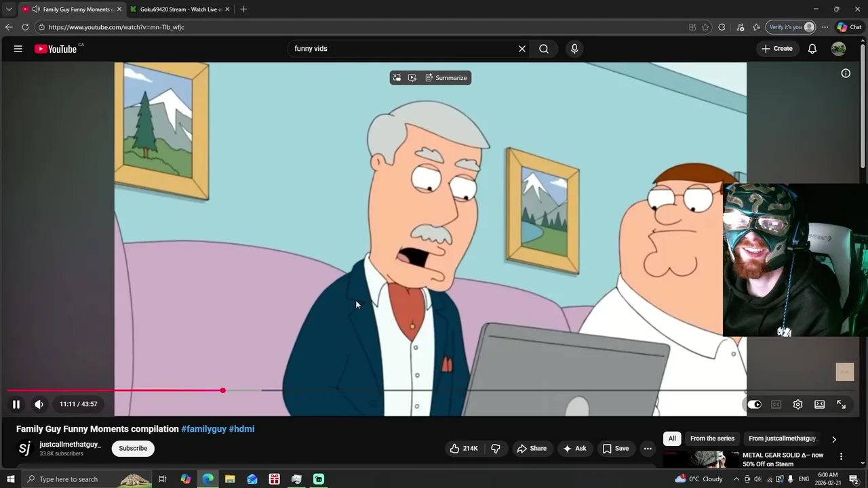Open File Explorer from taskbar
The height and width of the screenshot is (488, 868).
230,479
